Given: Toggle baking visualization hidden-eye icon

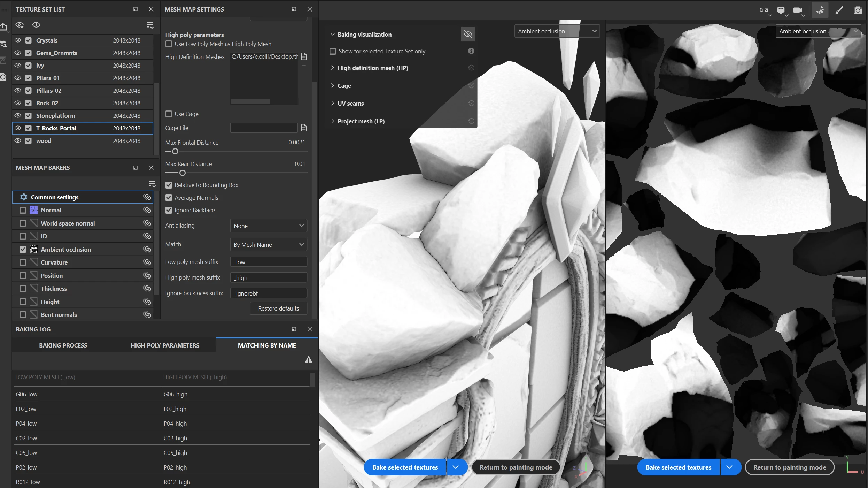Looking at the screenshot, I should (x=468, y=34).
